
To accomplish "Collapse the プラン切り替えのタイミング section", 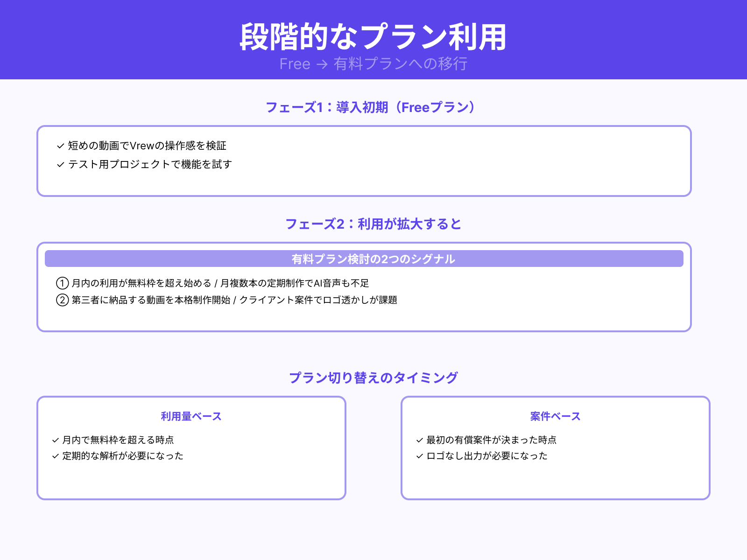I will coord(373,378).
